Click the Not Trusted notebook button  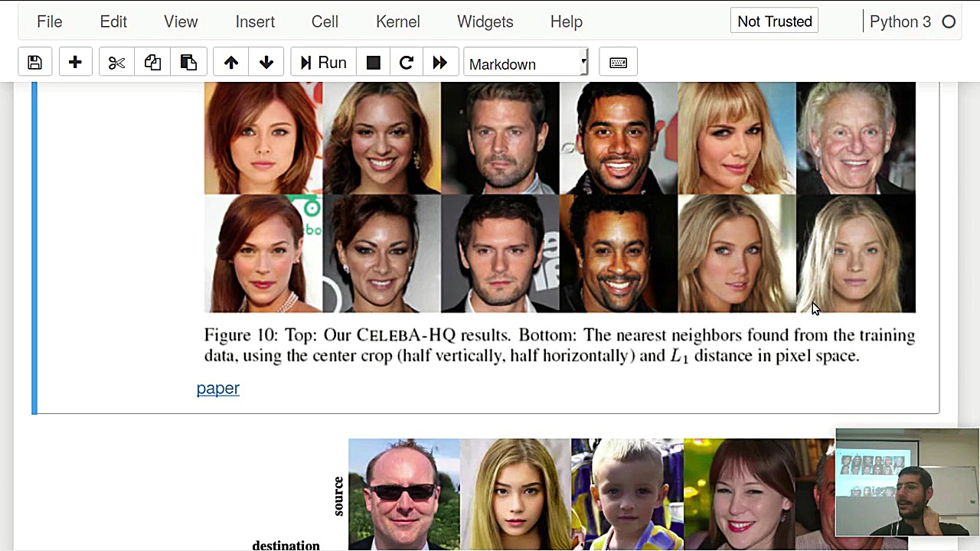point(775,21)
